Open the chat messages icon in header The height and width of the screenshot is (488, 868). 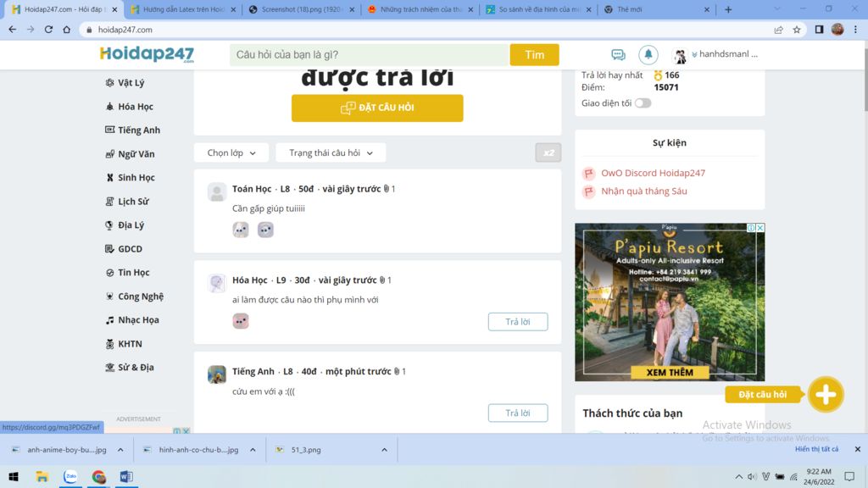618,55
